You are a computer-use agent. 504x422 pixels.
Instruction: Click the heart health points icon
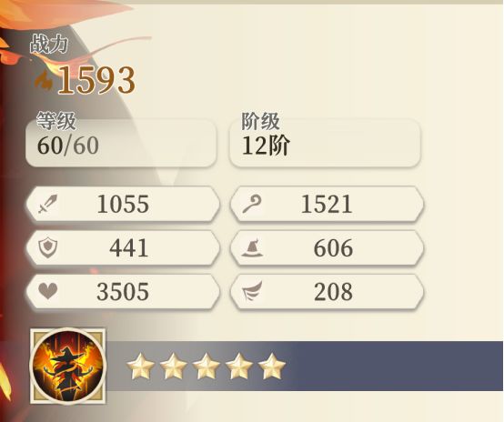point(48,291)
